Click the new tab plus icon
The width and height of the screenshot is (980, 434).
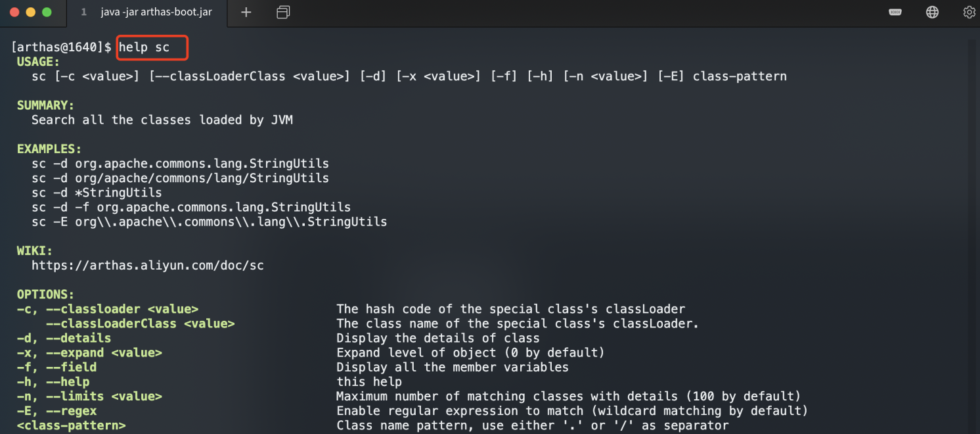tap(246, 12)
